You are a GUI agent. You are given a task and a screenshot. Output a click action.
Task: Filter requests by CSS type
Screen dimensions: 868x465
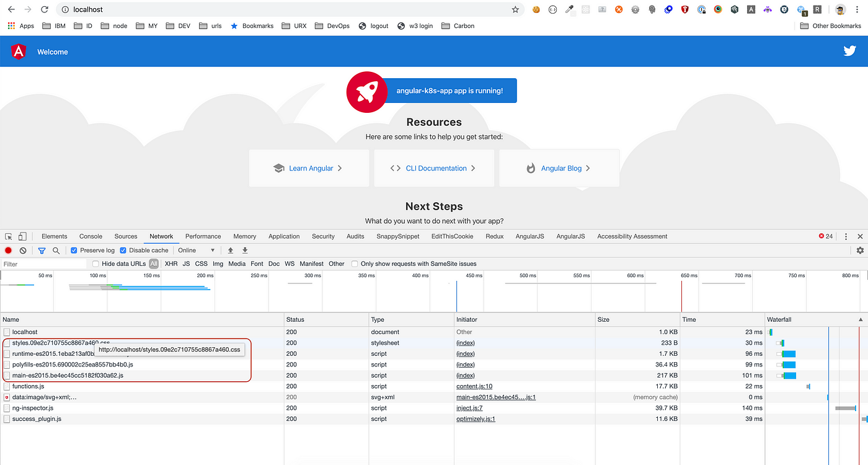click(201, 264)
